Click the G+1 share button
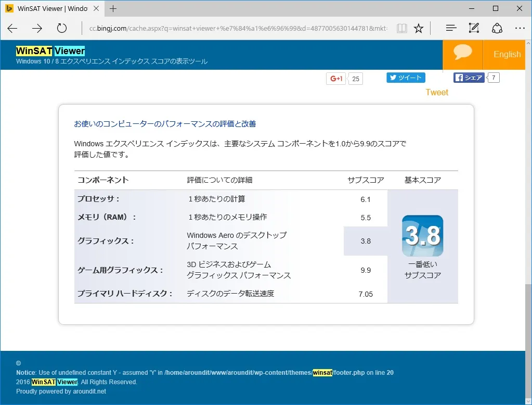 click(336, 79)
